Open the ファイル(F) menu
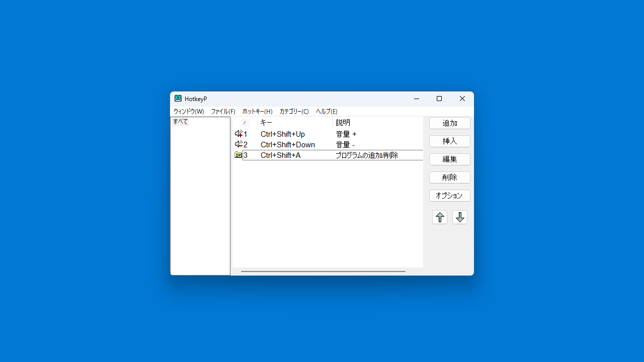 (223, 112)
